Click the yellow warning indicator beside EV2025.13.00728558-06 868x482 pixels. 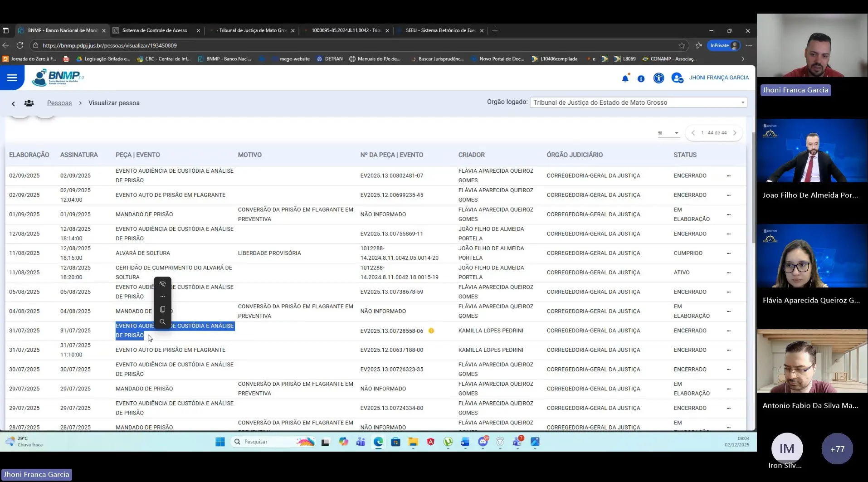point(431,331)
